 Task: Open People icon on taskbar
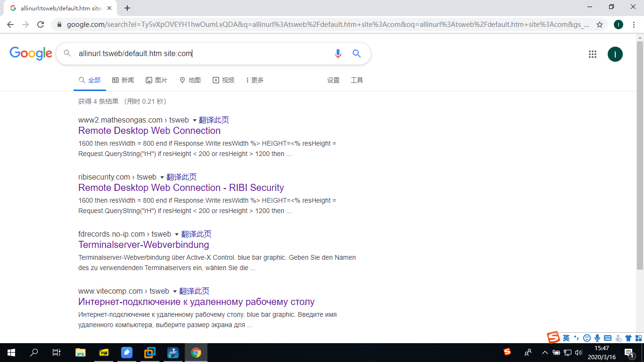click(528, 352)
